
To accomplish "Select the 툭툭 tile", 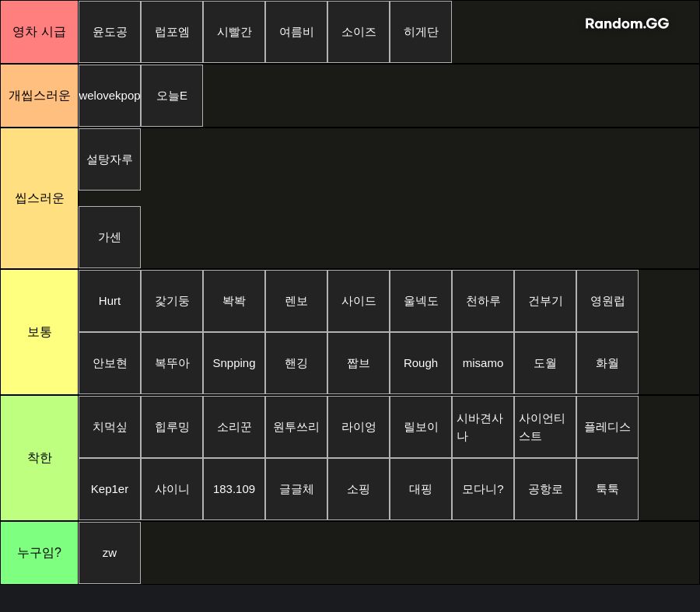I will pyautogui.click(x=607, y=489).
